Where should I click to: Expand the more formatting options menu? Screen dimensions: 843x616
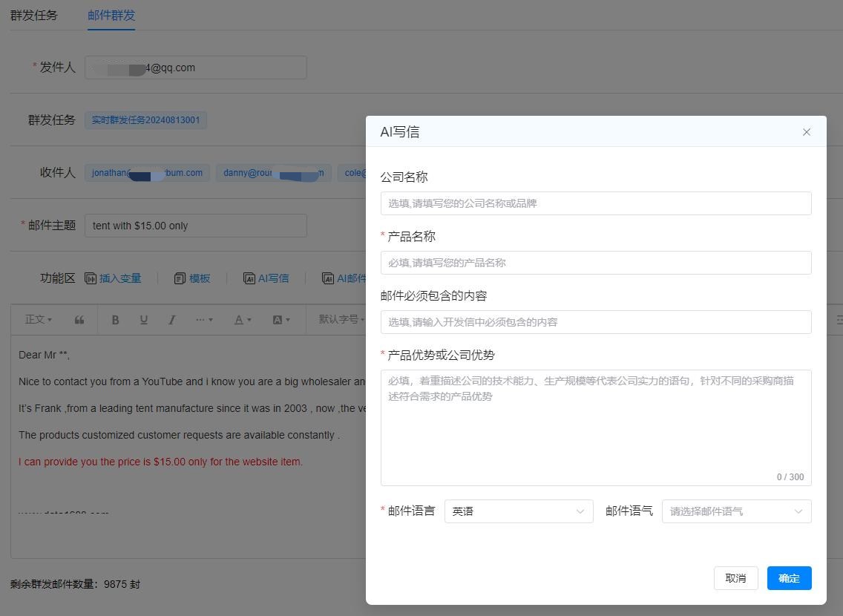point(204,320)
